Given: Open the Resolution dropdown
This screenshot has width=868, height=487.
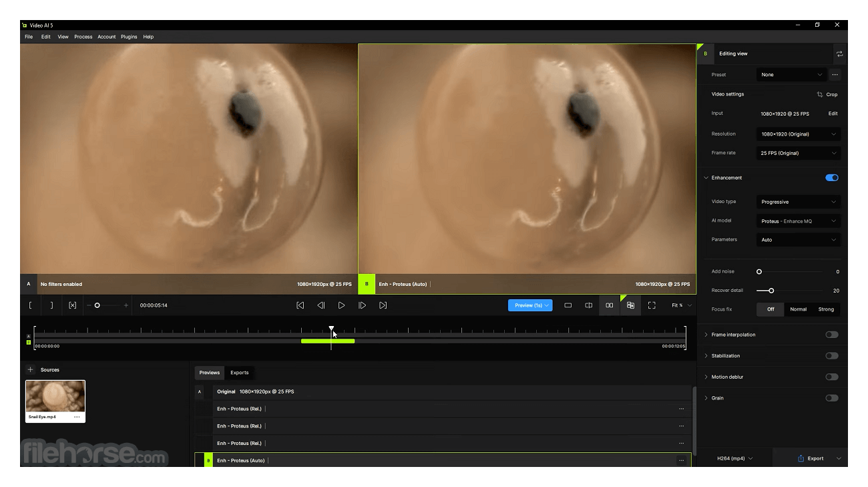Looking at the screenshot, I should pyautogui.click(x=799, y=134).
